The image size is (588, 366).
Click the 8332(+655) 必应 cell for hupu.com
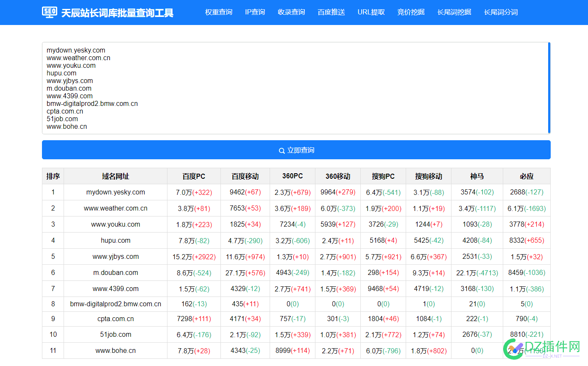click(x=527, y=241)
